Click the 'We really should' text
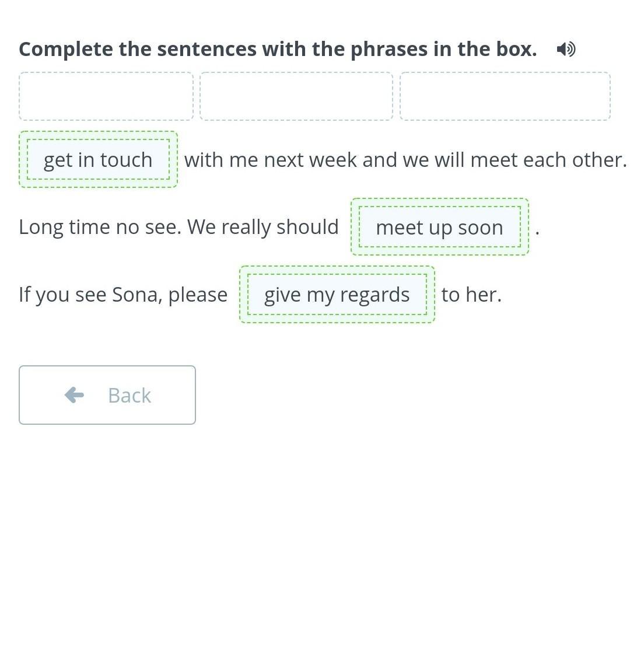644x650 pixels. click(x=263, y=227)
